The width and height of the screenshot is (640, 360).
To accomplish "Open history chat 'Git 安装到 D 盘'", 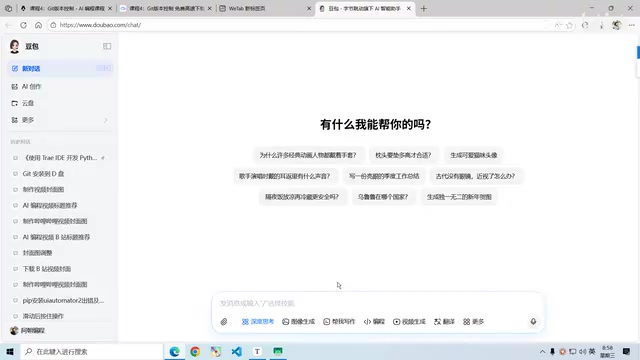I will coord(60,173).
